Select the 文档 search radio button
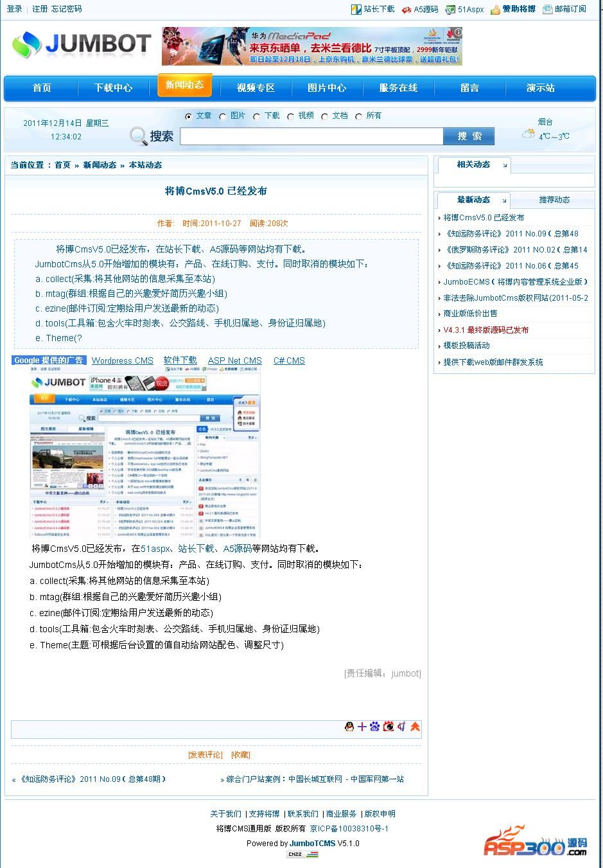The height and width of the screenshot is (868, 603). [324, 116]
